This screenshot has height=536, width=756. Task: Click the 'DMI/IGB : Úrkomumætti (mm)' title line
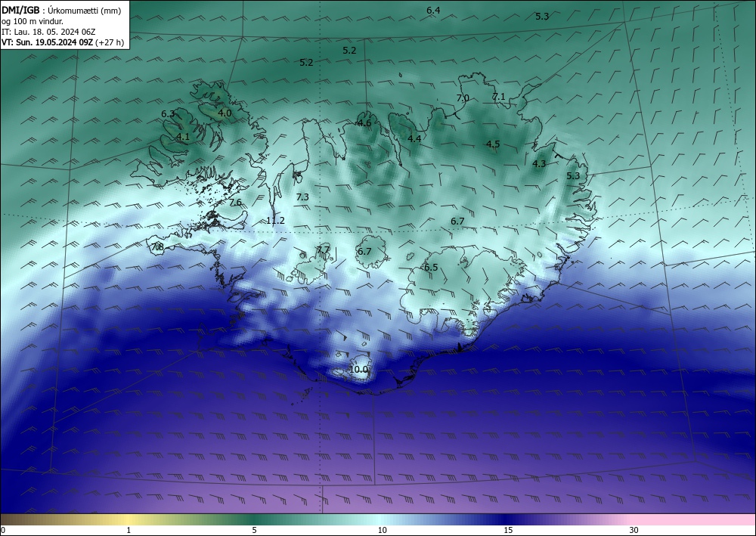pos(61,10)
